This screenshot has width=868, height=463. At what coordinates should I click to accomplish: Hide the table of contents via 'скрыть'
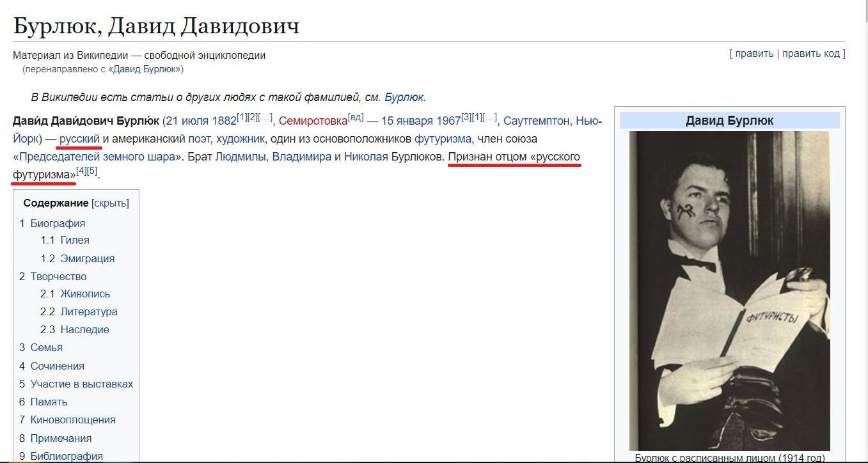tap(110, 203)
